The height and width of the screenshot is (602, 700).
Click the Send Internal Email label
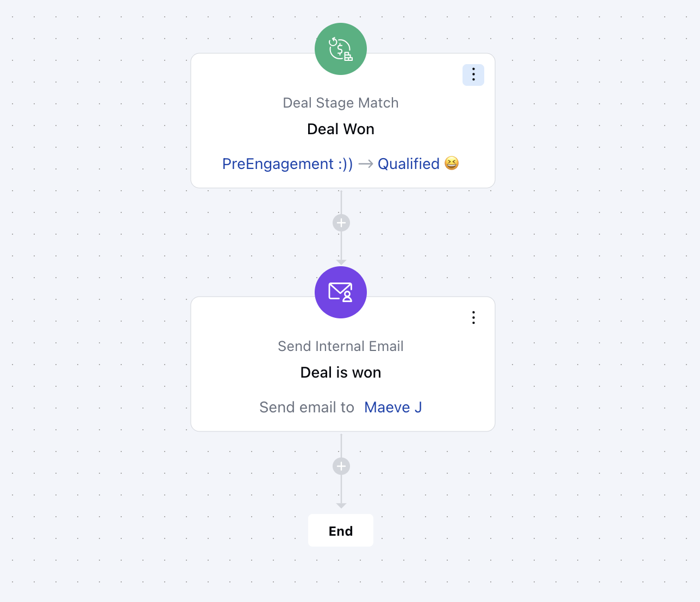pos(341,346)
